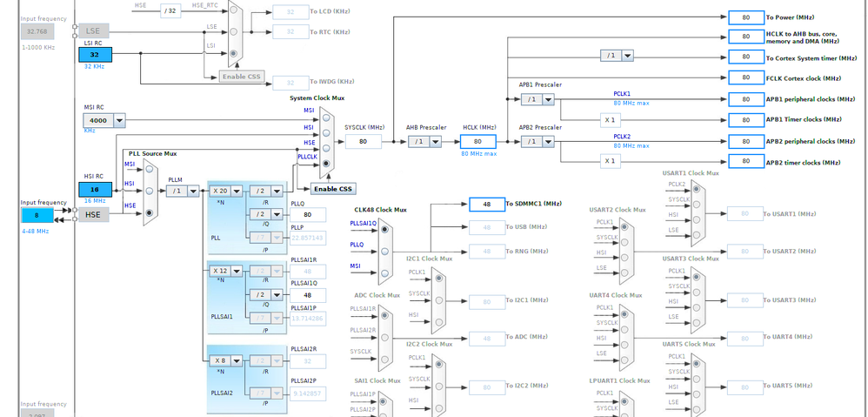Click the LSE oscillator block
868x417 pixels.
coord(94,31)
